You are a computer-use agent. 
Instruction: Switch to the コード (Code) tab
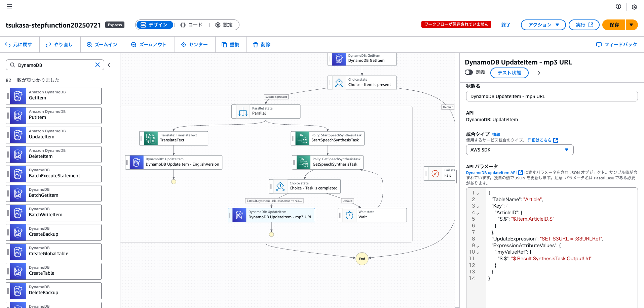click(191, 25)
